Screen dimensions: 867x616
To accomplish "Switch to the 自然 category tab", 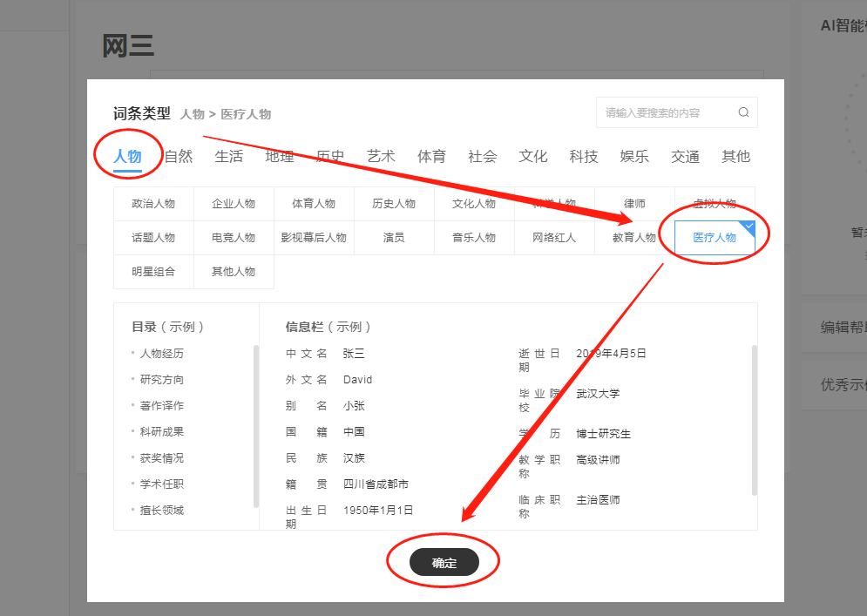I will click(179, 157).
